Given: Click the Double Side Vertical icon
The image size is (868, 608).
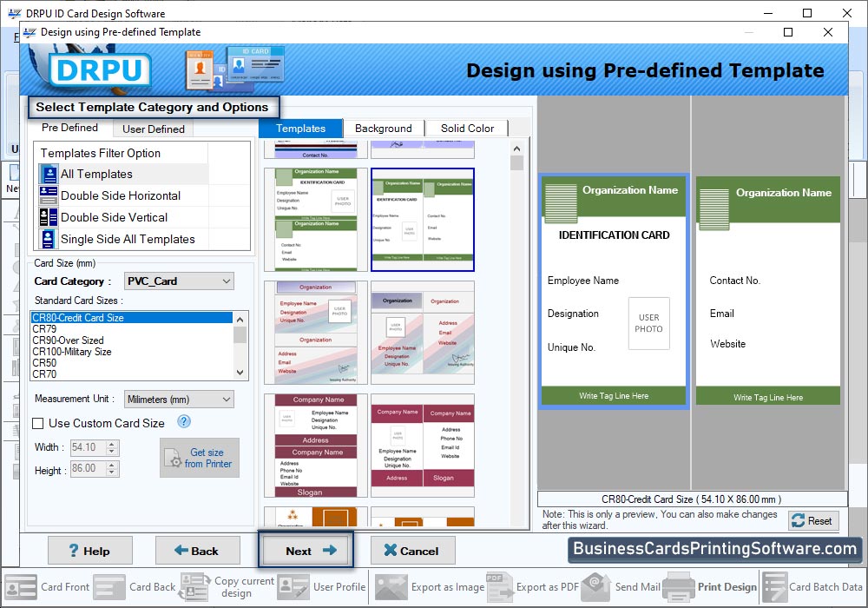Looking at the screenshot, I should pos(49,217).
